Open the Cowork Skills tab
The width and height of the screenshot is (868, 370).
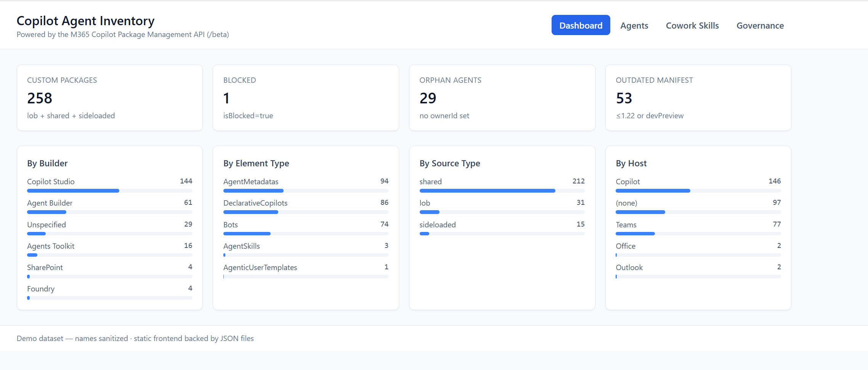pos(692,25)
